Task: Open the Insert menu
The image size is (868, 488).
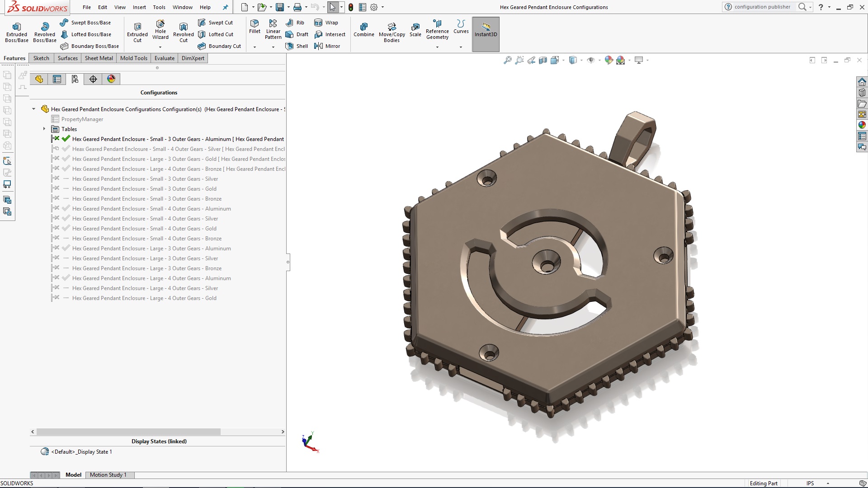Action: click(139, 7)
